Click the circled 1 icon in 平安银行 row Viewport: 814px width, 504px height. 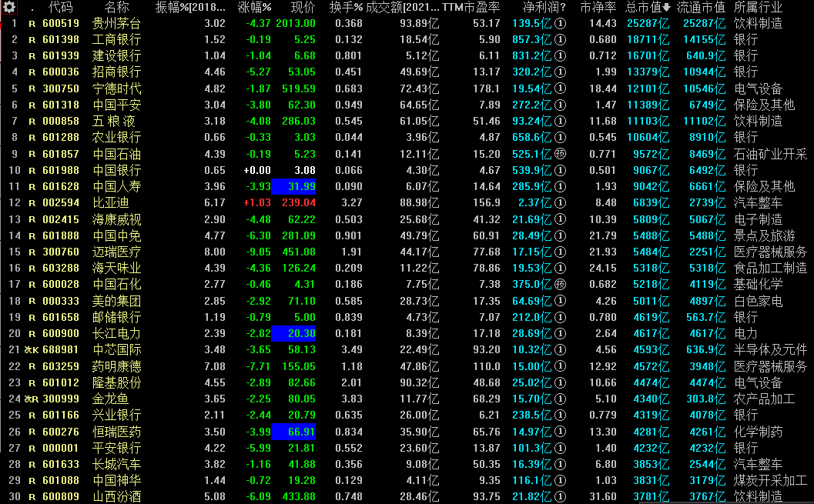point(560,448)
